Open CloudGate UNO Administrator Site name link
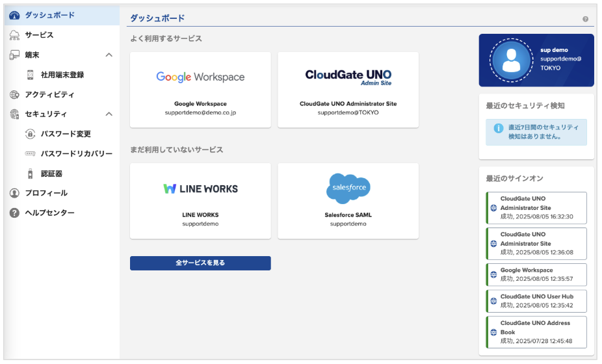The height and width of the screenshot is (364, 602). [348, 103]
